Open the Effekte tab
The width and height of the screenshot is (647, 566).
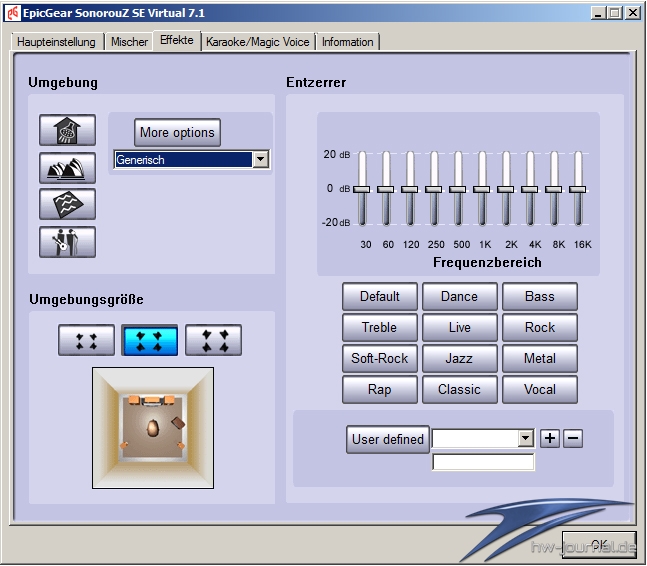[x=177, y=40]
